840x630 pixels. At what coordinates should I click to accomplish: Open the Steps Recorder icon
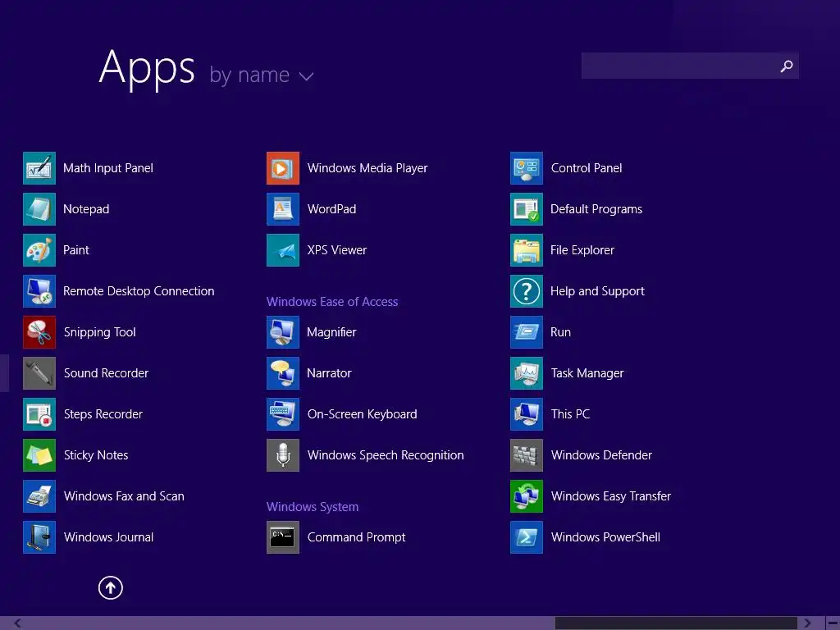(39, 414)
